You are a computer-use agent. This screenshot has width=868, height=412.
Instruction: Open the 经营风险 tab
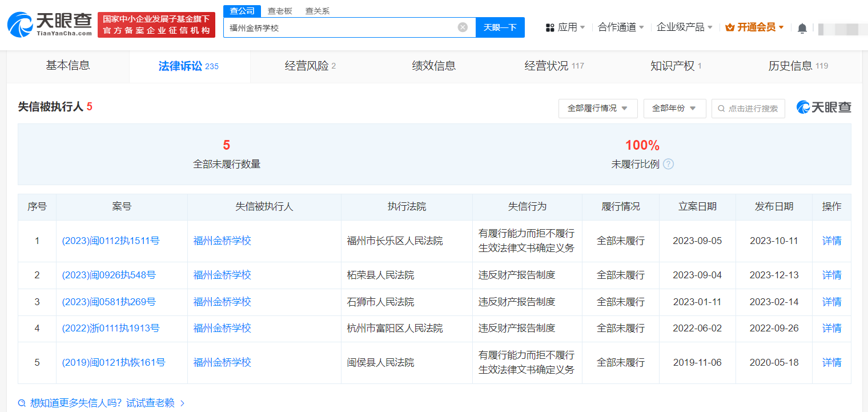(310, 66)
